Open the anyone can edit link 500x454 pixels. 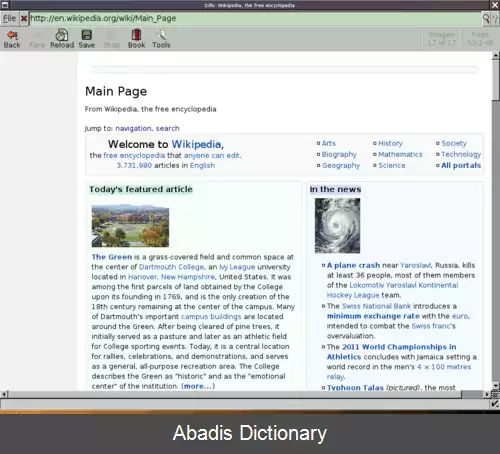[212, 155]
